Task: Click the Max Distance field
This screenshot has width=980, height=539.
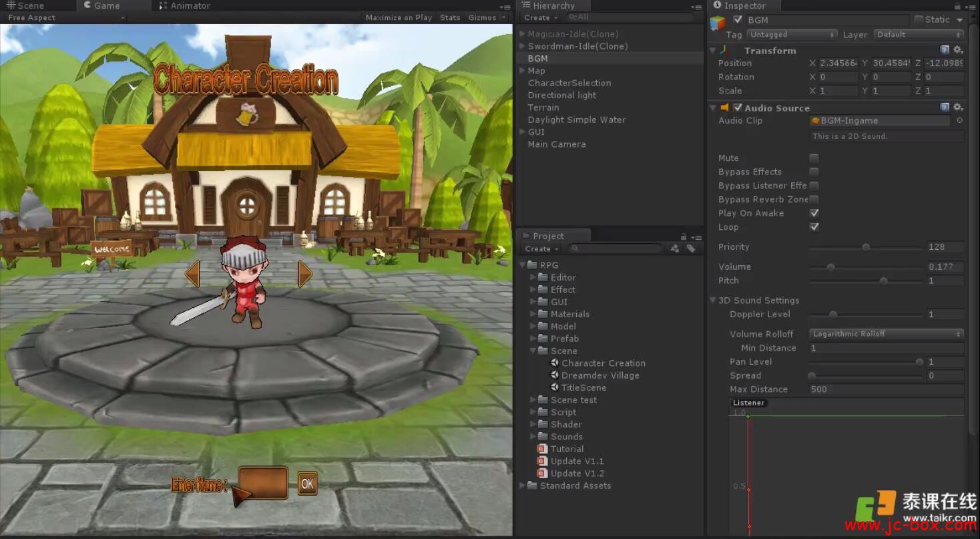Action: click(x=887, y=389)
